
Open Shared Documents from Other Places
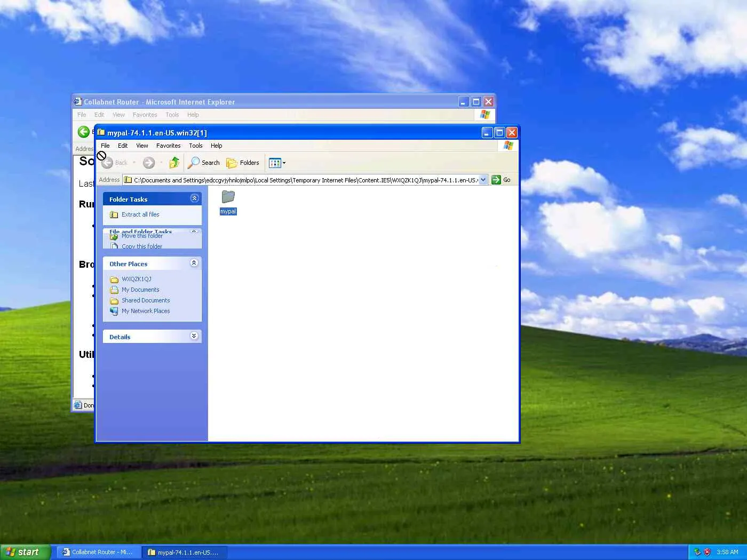click(146, 300)
